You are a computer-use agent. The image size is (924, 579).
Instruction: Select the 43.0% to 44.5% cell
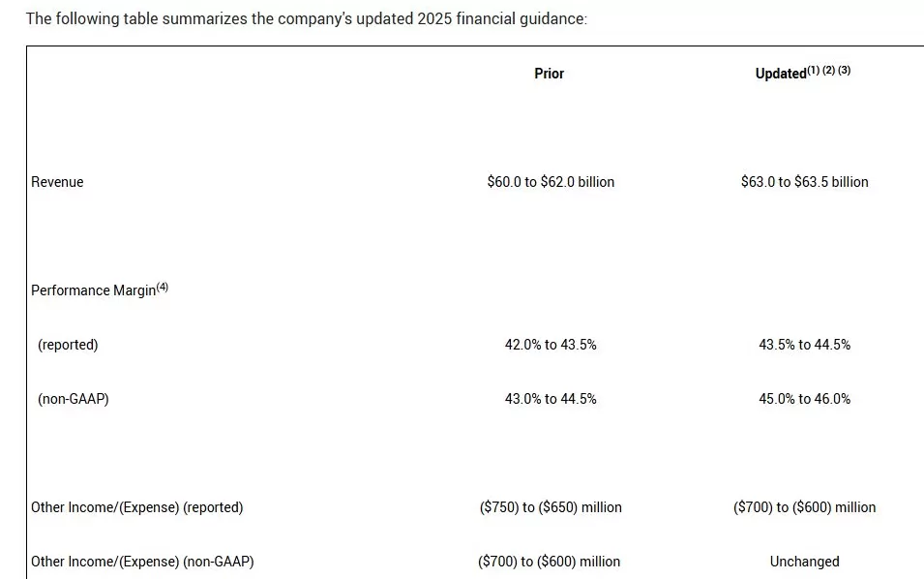click(551, 399)
